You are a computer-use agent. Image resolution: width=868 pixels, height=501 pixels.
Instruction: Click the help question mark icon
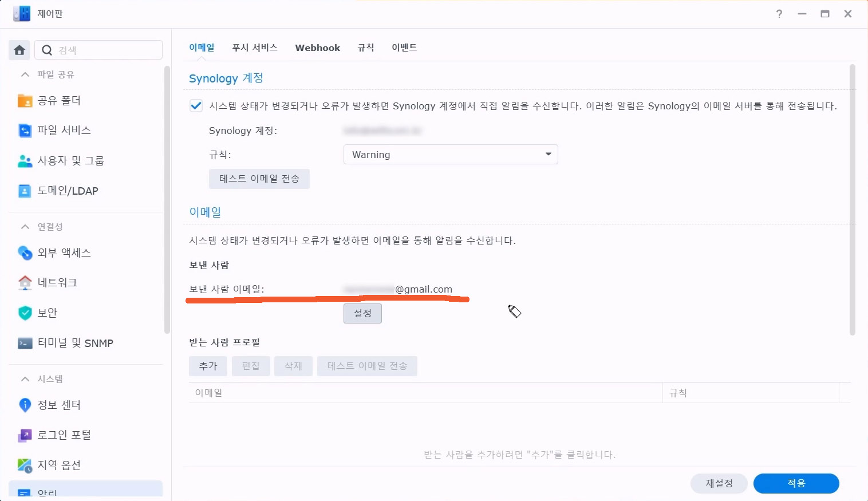pos(779,14)
